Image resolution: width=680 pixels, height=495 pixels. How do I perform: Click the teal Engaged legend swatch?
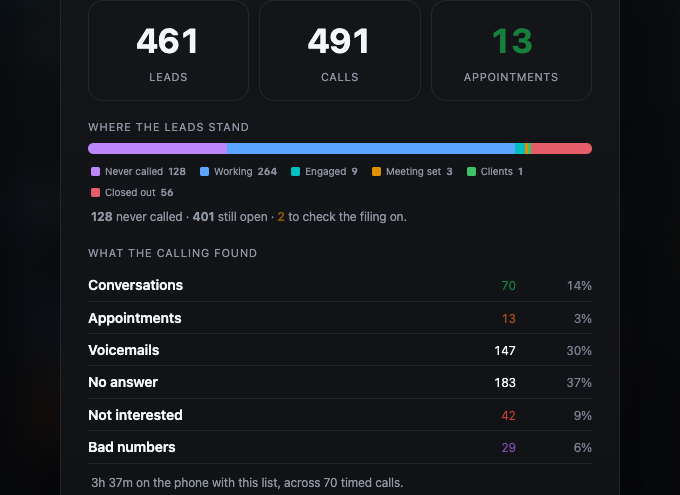[x=295, y=171]
